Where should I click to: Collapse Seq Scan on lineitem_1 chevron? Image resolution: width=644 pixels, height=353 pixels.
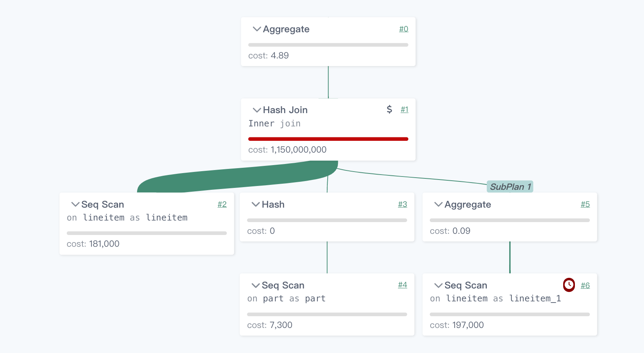pos(438,285)
